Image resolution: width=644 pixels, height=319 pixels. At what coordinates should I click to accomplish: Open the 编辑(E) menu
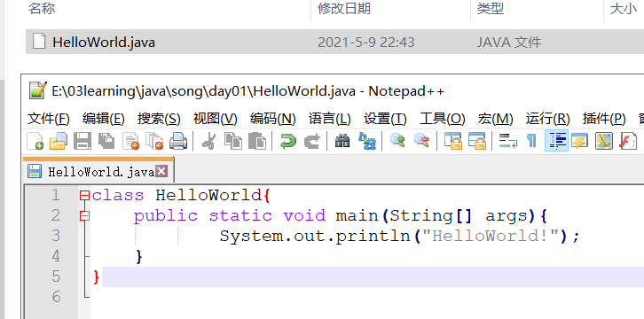tap(104, 119)
